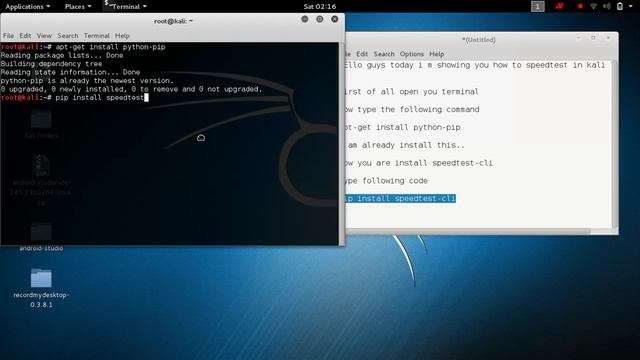Click the 'pip install speedtest' command line in terminal
The width and height of the screenshot is (640, 360).
[x=74, y=98]
